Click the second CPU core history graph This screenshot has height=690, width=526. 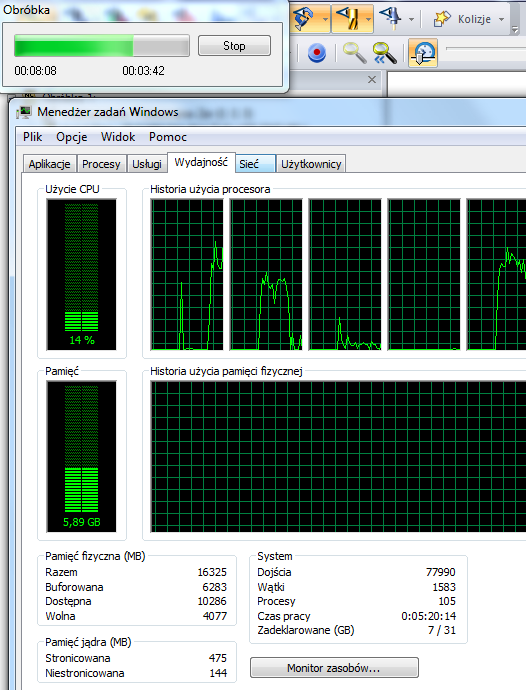click(x=266, y=275)
